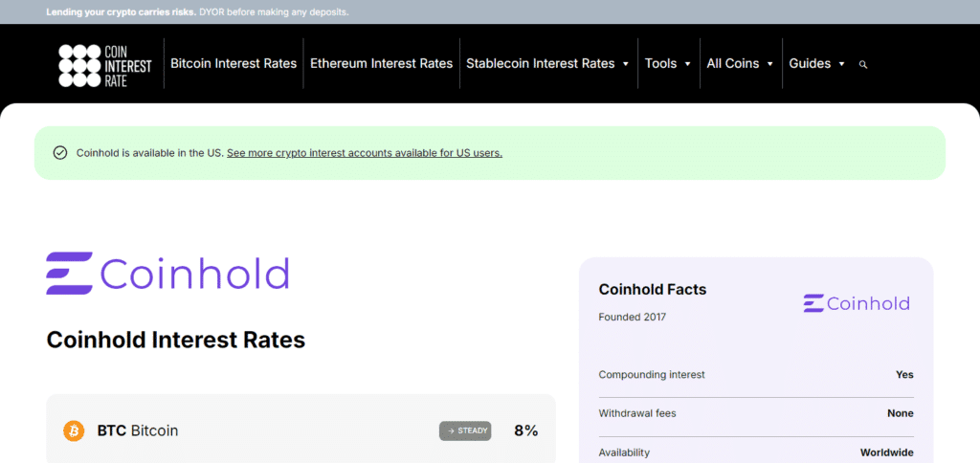Expand the Stablecoin Interest Rates dropdown arrow
This screenshot has width=980, height=463.
(626, 64)
